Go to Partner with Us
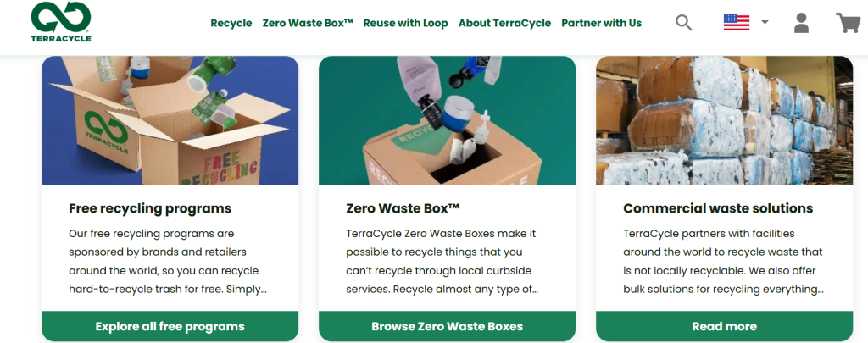The image size is (868, 343). [602, 23]
